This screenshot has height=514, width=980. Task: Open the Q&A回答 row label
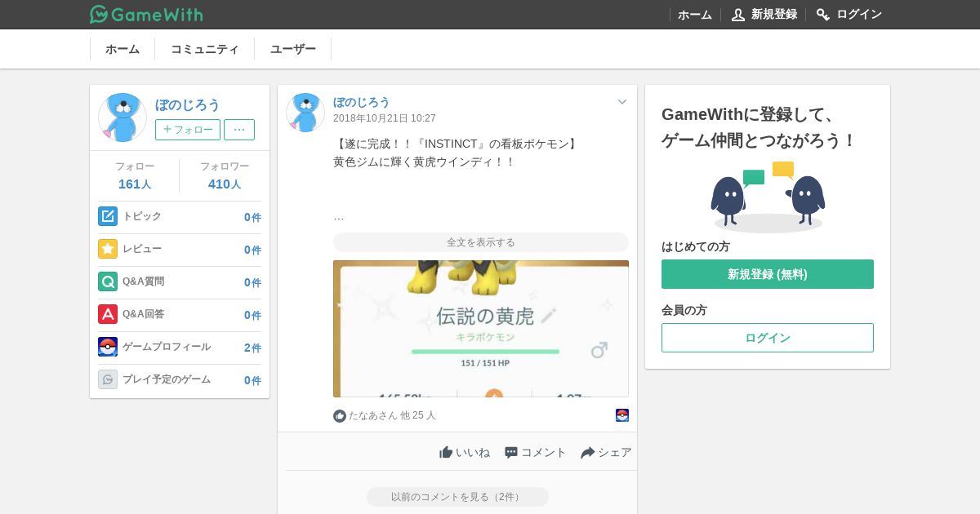click(144, 314)
